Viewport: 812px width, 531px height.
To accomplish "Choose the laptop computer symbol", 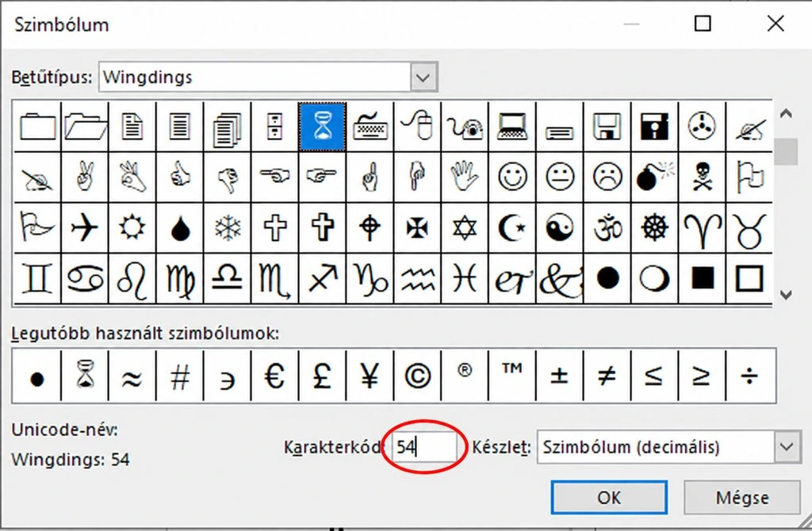I will [512, 126].
